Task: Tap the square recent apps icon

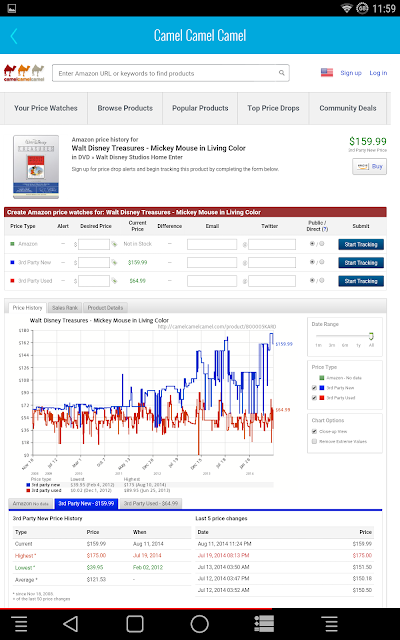Action: 135,624
